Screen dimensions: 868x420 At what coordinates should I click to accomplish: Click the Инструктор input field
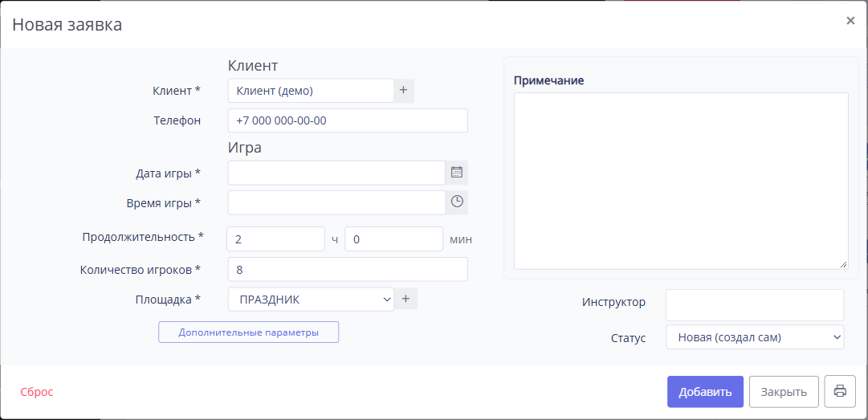pos(755,305)
